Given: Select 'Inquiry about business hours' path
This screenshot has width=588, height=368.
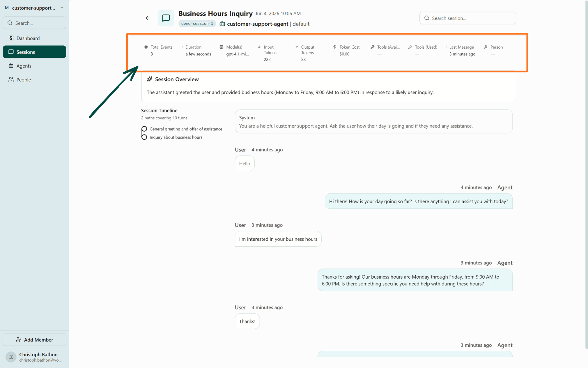Looking at the screenshot, I should point(176,137).
